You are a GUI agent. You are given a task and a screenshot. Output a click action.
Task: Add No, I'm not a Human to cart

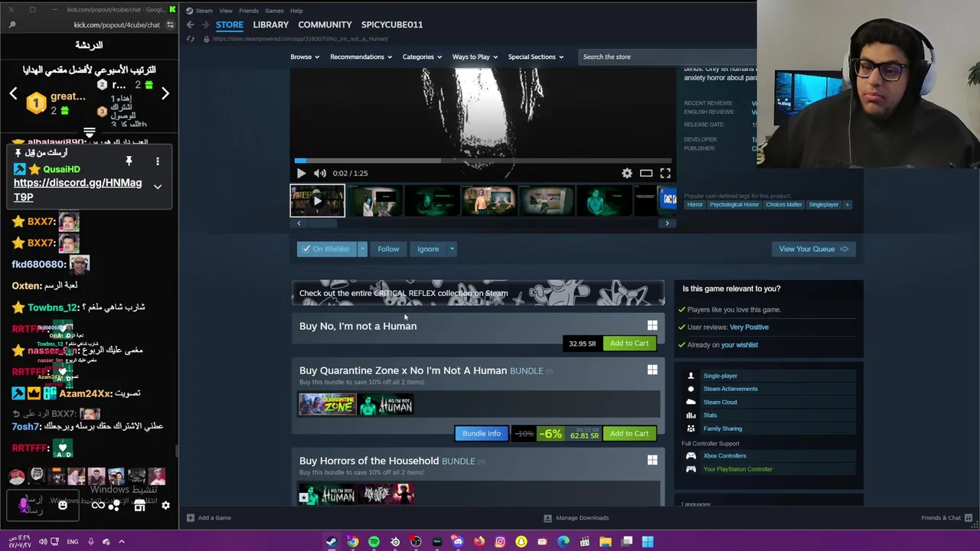(629, 344)
